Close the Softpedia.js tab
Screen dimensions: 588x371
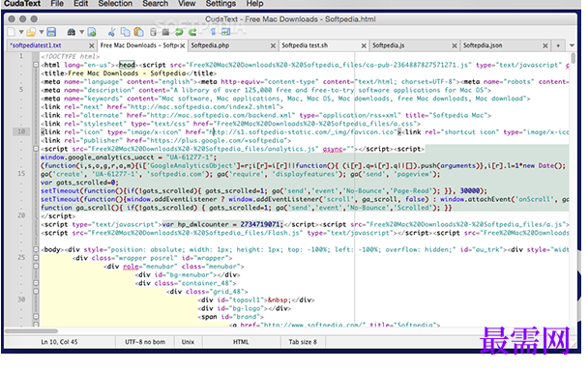tap(455, 45)
